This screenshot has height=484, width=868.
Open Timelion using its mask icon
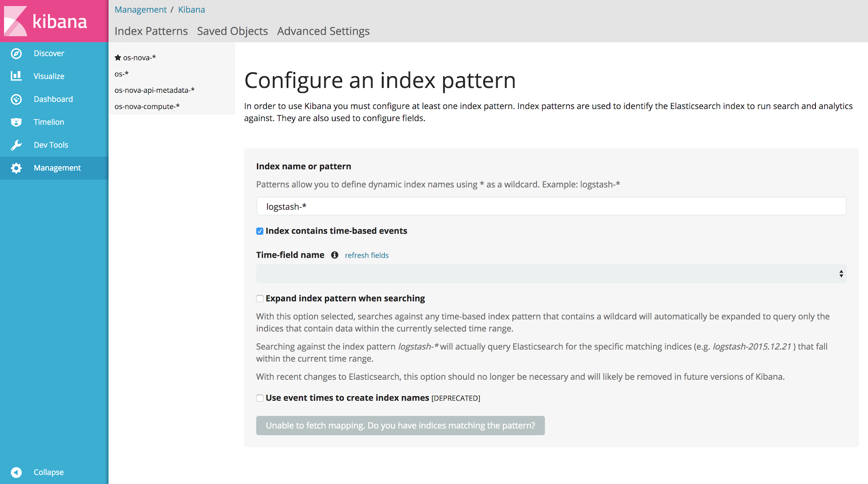pyautogui.click(x=16, y=122)
